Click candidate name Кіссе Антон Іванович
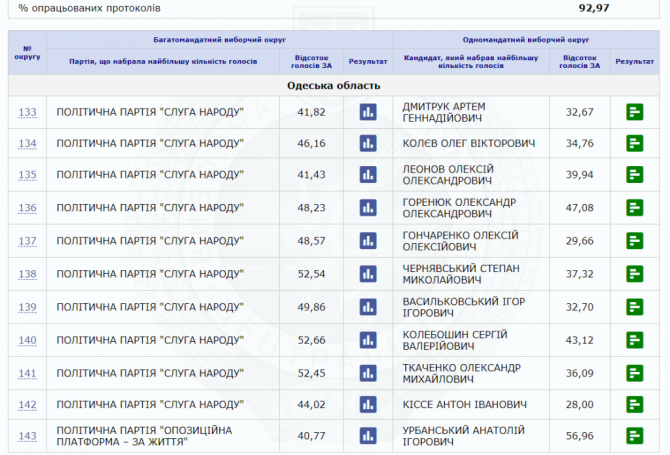670x455 pixels. point(464,404)
